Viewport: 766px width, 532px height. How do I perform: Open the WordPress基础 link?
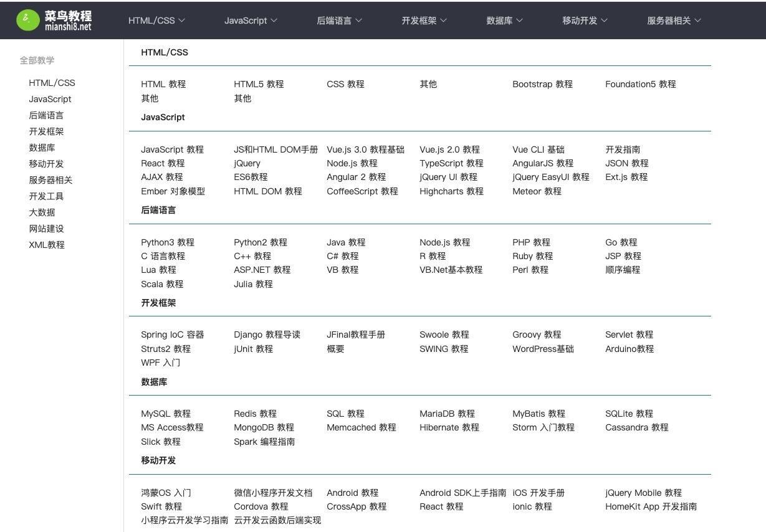click(543, 349)
